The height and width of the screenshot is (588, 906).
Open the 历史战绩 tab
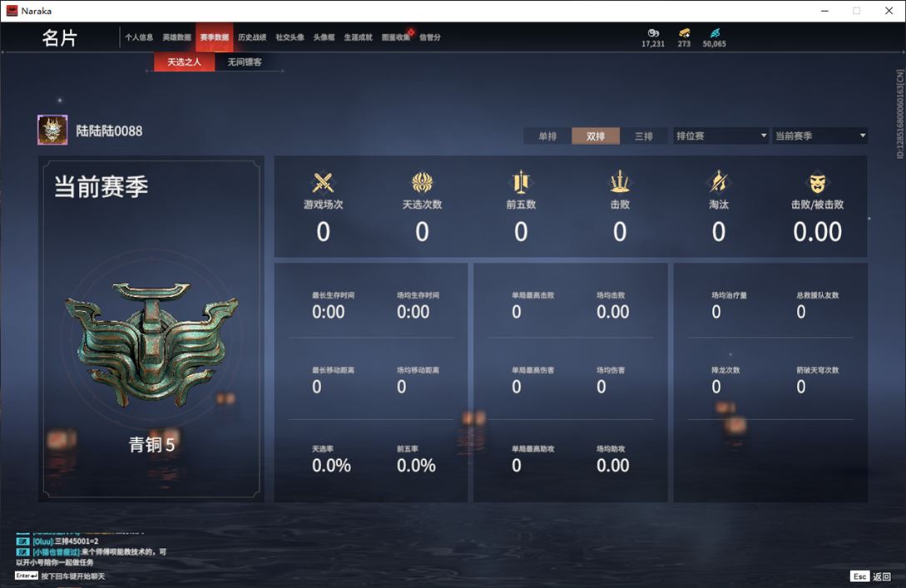click(252, 37)
